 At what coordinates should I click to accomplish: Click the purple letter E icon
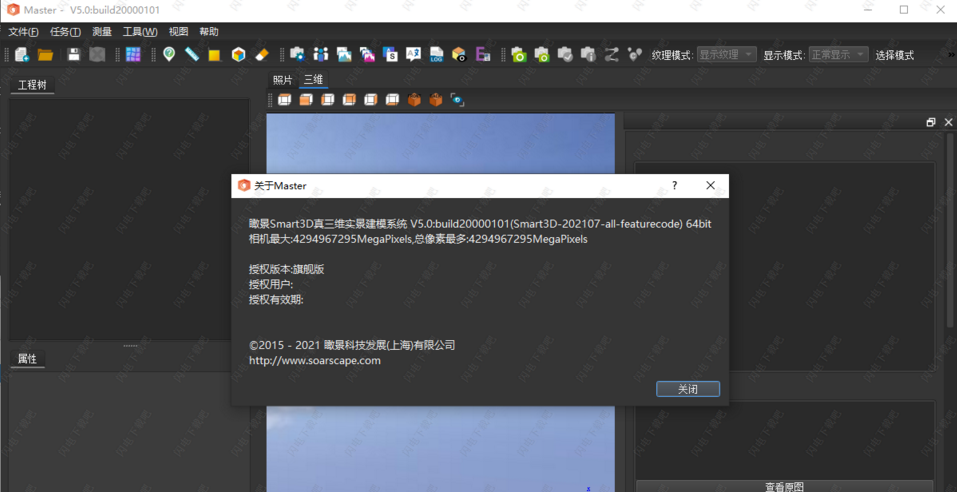pyautogui.click(x=483, y=55)
